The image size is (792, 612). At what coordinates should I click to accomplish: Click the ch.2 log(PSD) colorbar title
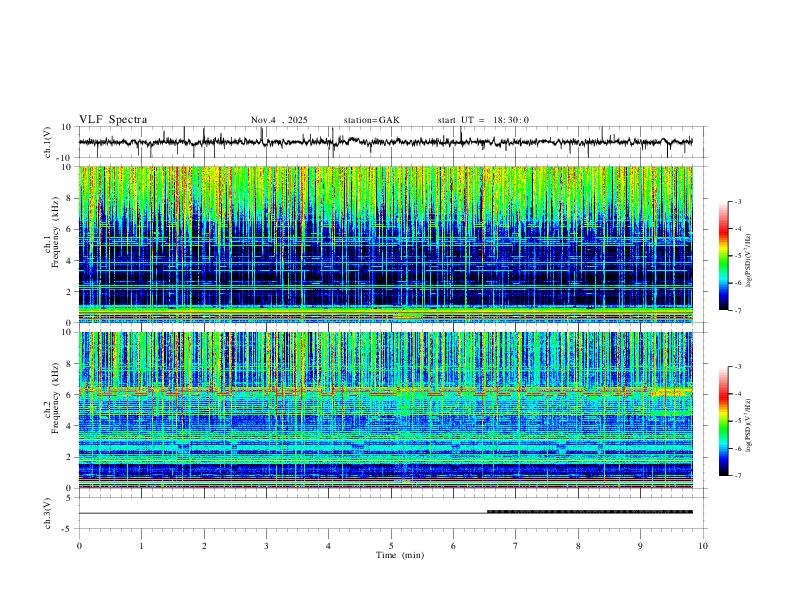749,425
